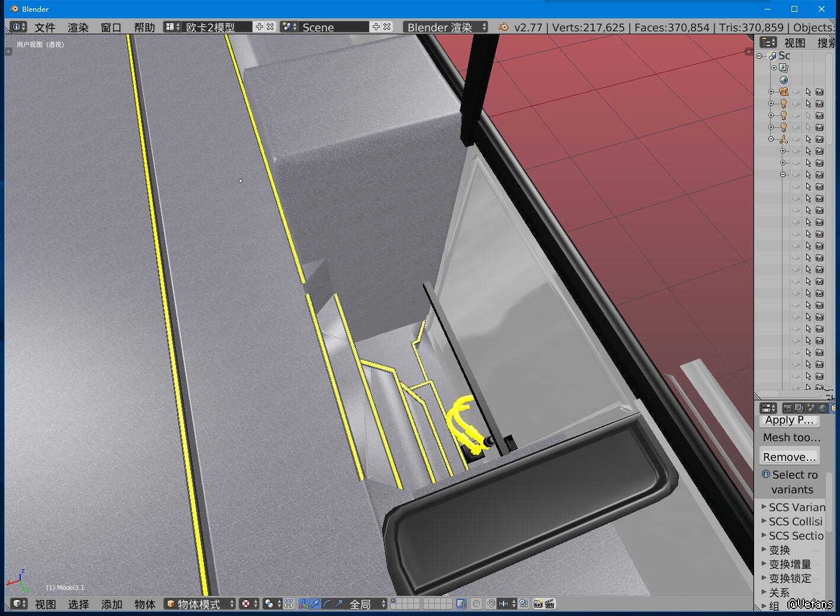
Task: Toggle selectability arrow for the camera row
Action: pos(808,92)
